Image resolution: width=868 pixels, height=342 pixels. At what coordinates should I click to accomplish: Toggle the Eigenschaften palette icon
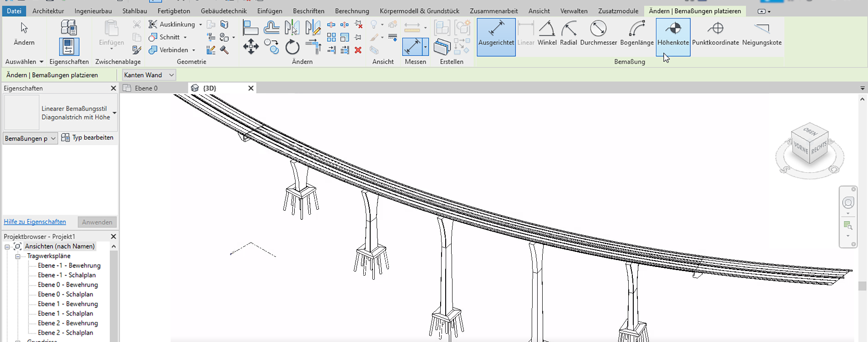69,47
